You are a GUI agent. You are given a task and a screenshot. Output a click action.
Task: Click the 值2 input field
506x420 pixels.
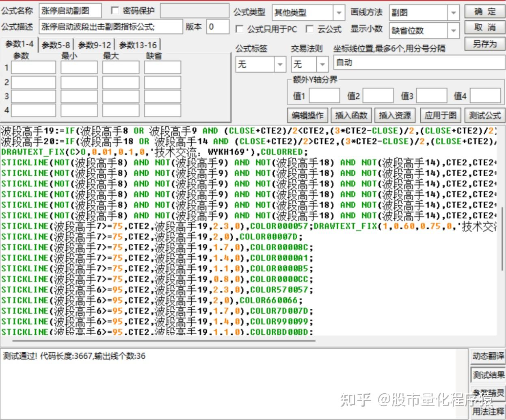[378, 96]
